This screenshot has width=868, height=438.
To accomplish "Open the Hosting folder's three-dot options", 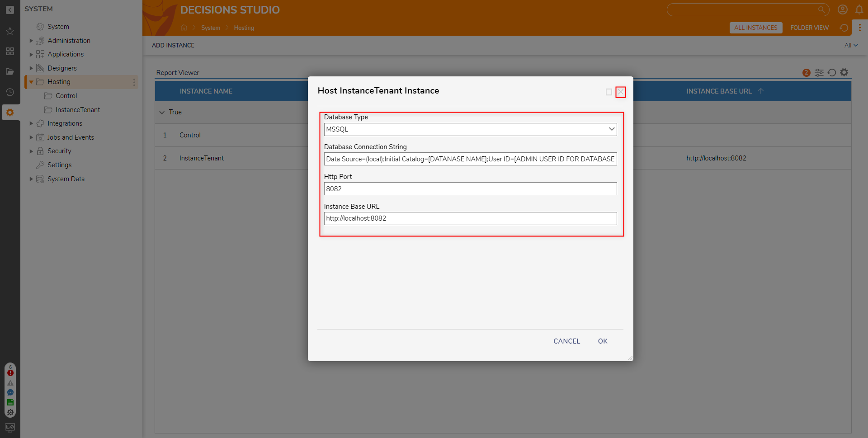I will (x=134, y=82).
